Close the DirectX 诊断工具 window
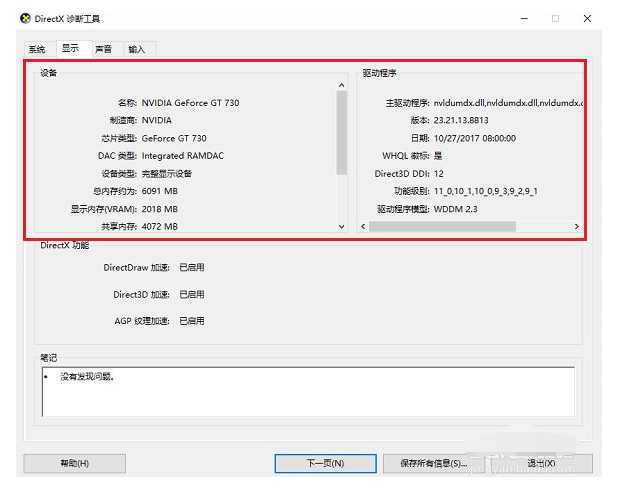Screen dimensions: 624x488 pos(588,19)
